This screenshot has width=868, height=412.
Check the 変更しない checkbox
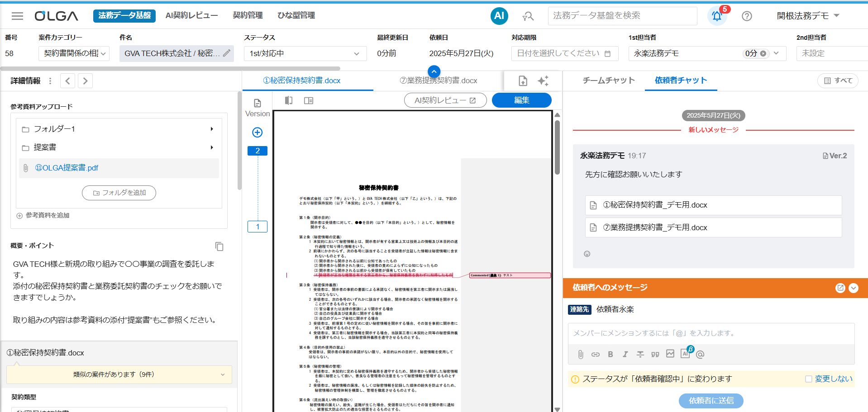(x=808, y=379)
